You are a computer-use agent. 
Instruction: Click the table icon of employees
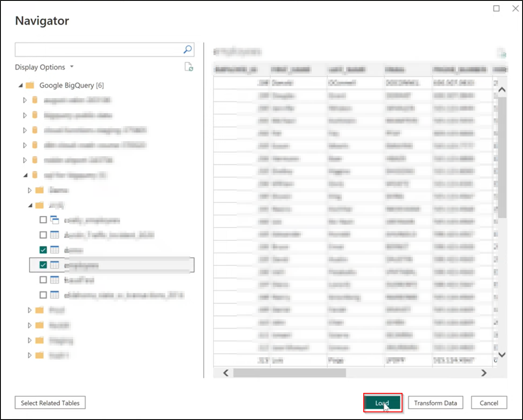[54, 265]
